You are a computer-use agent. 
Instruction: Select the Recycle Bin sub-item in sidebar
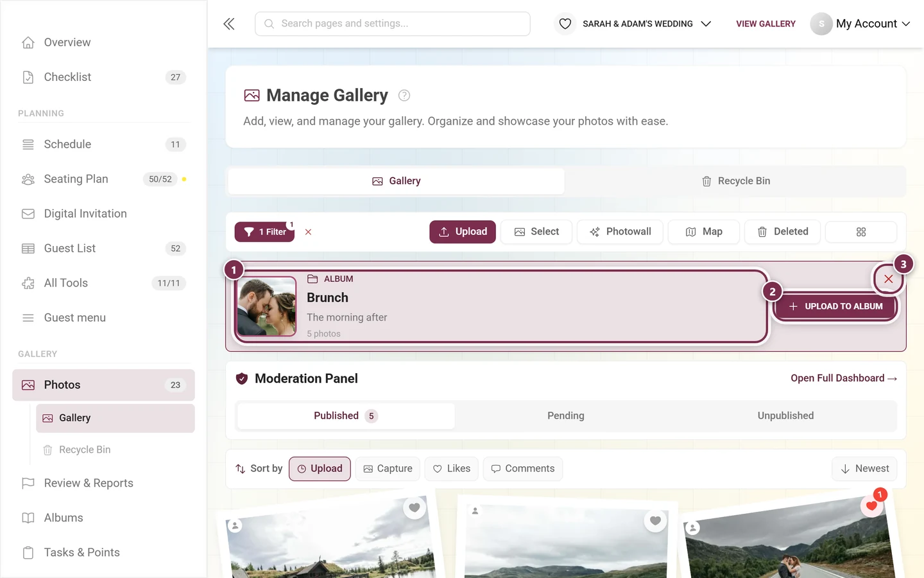[x=116, y=450]
